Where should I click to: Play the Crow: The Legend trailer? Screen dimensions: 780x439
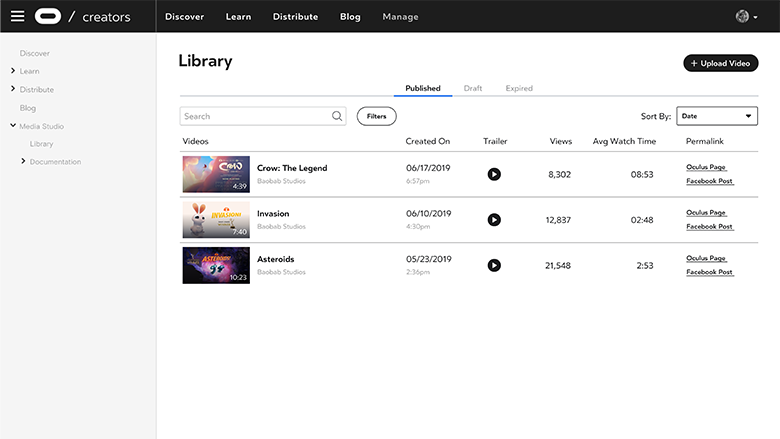pyautogui.click(x=494, y=174)
